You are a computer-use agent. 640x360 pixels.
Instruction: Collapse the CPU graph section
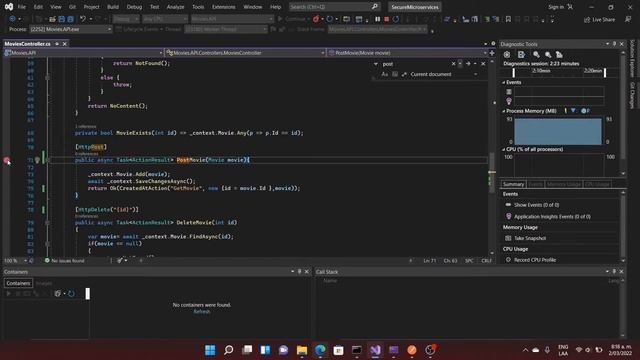click(x=504, y=149)
